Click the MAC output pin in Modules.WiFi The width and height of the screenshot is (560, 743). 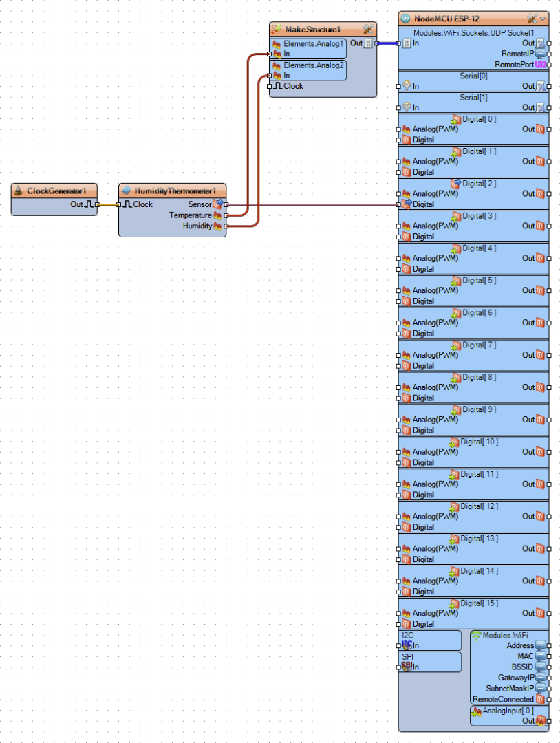pyautogui.click(x=539, y=656)
